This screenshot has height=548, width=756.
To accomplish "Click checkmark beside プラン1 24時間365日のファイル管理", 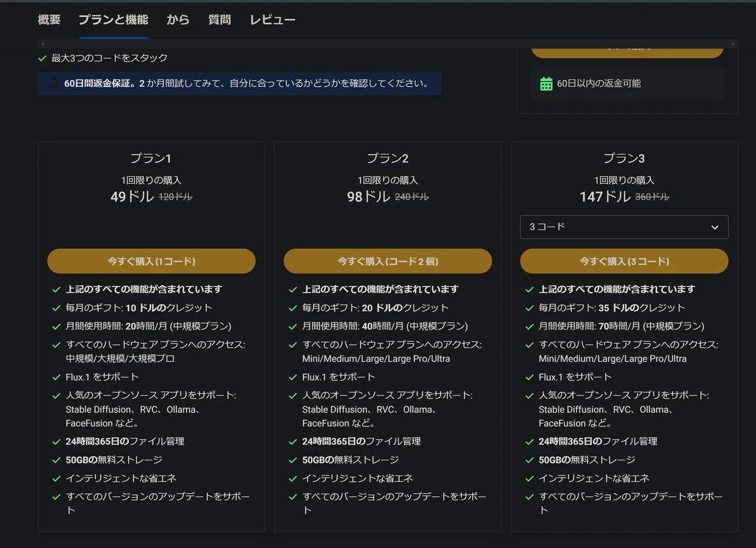I will pyautogui.click(x=56, y=442).
